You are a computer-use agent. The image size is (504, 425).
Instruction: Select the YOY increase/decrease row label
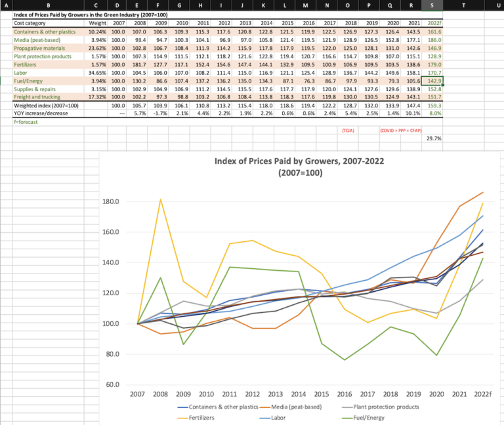click(41, 113)
